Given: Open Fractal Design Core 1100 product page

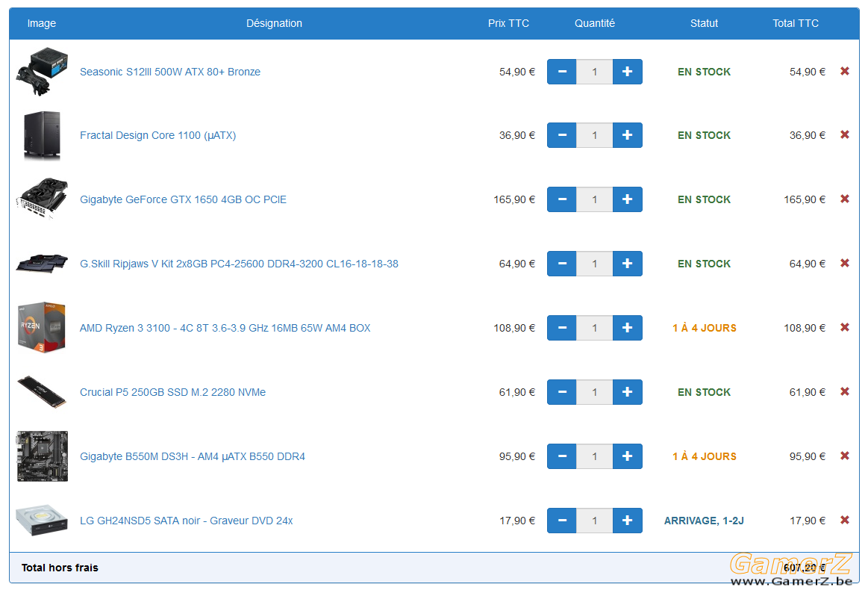Looking at the screenshot, I should point(157,136).
